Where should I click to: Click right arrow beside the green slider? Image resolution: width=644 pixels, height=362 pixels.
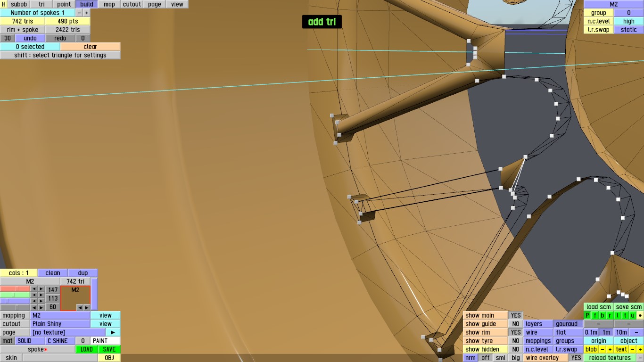tap(41, 295)
